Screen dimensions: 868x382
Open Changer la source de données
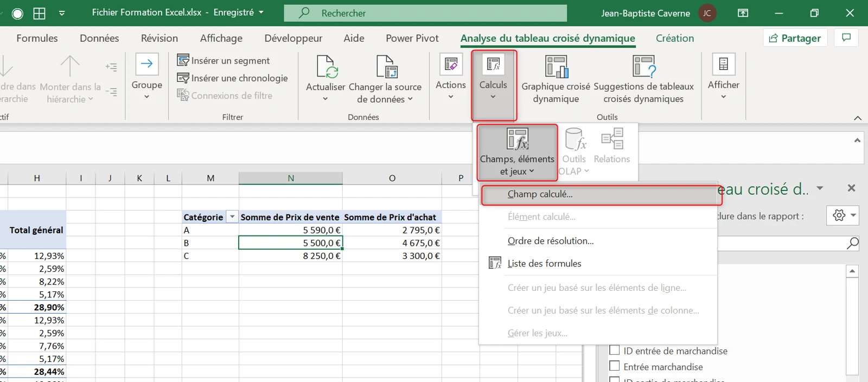[385, 80]
